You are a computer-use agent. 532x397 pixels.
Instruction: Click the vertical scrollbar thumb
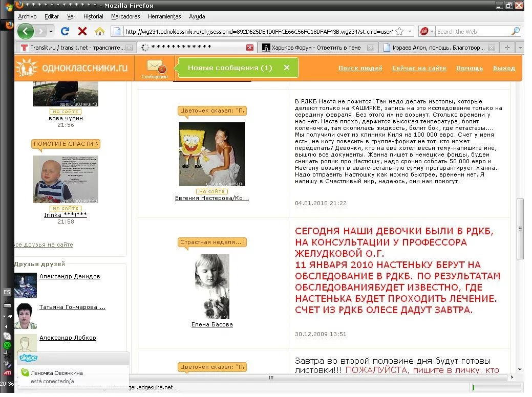tap(520, 229)
